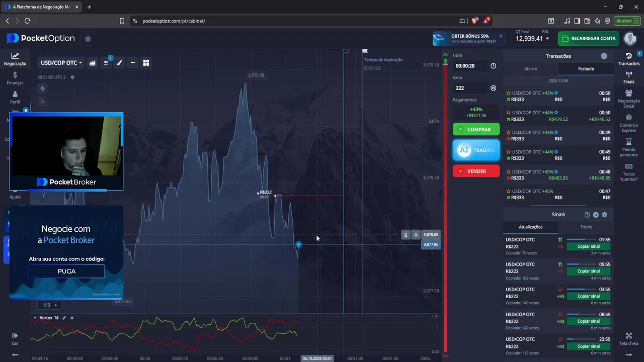Image resolution: width=644 pixels, height=362 pixels.
Task: Click the horizontal line tool icon
Action: pyautogui.click(x=132, y=63)
